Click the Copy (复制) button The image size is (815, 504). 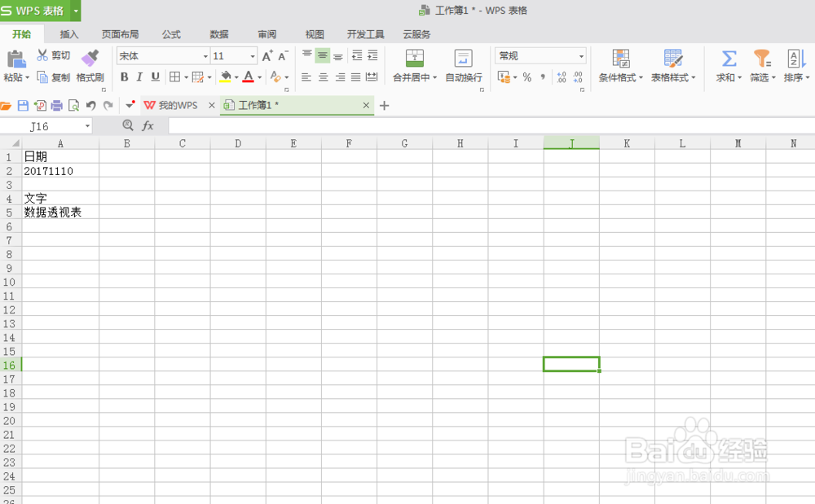(54, 77)
